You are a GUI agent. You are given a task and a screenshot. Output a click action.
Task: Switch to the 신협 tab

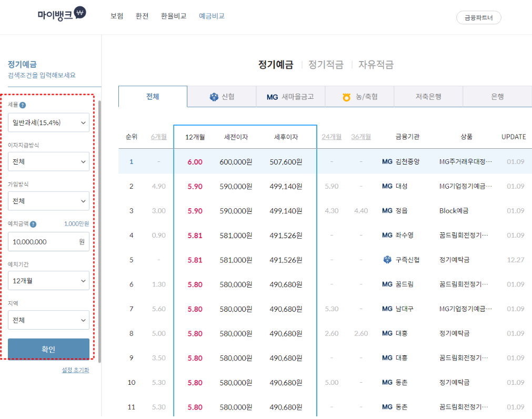pos(222,97)
